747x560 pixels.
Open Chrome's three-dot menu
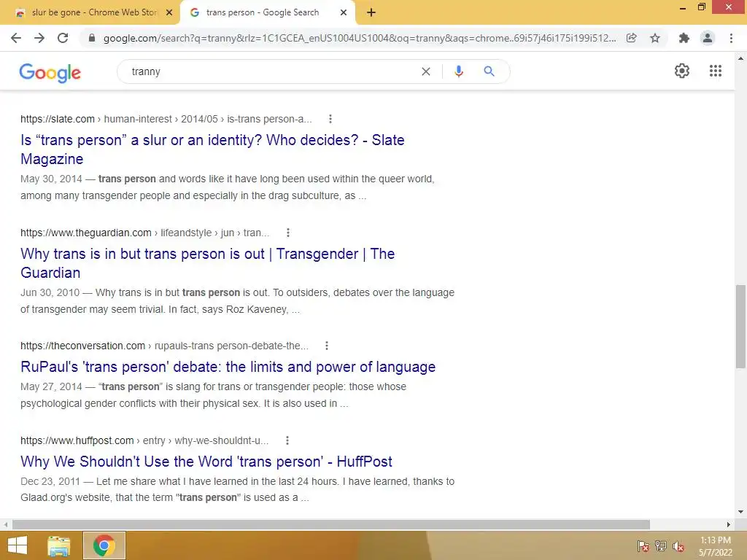(x=731, y=38)
